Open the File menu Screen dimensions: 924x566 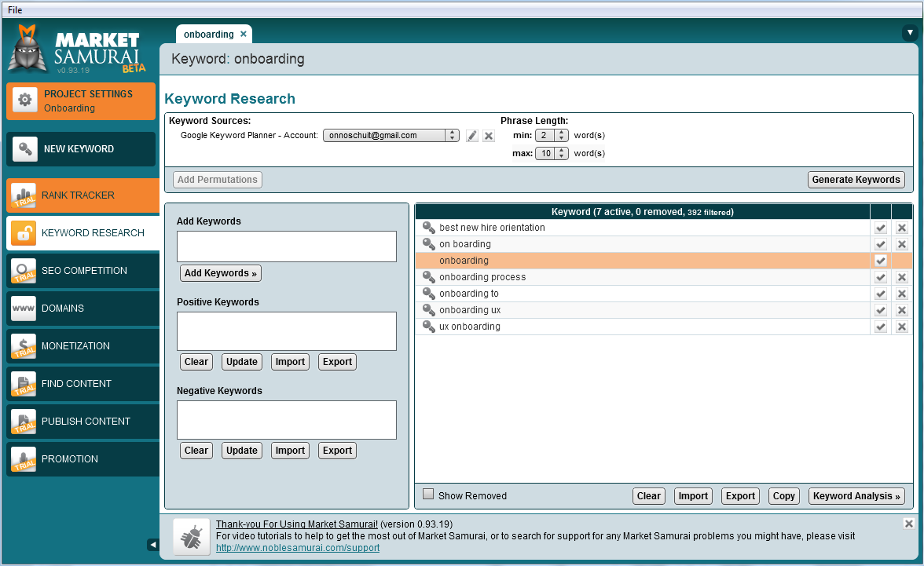[15, 10]
